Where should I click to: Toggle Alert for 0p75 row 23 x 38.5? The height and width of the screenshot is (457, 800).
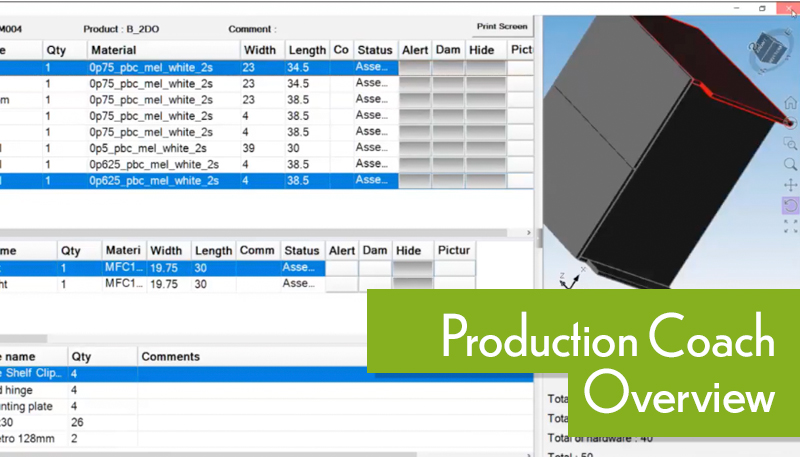(415, 99)
